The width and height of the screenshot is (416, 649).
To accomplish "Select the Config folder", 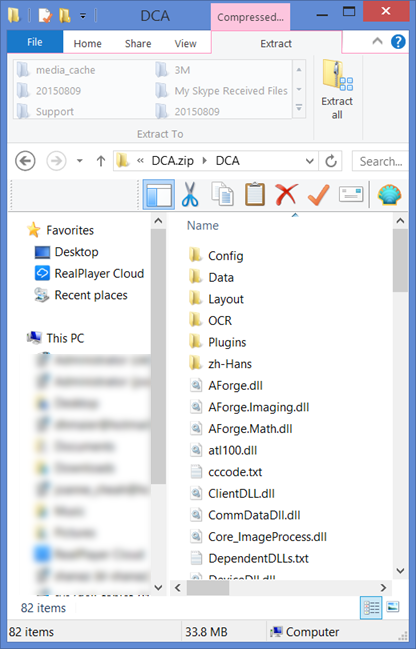I will click(x=216, y=256).
